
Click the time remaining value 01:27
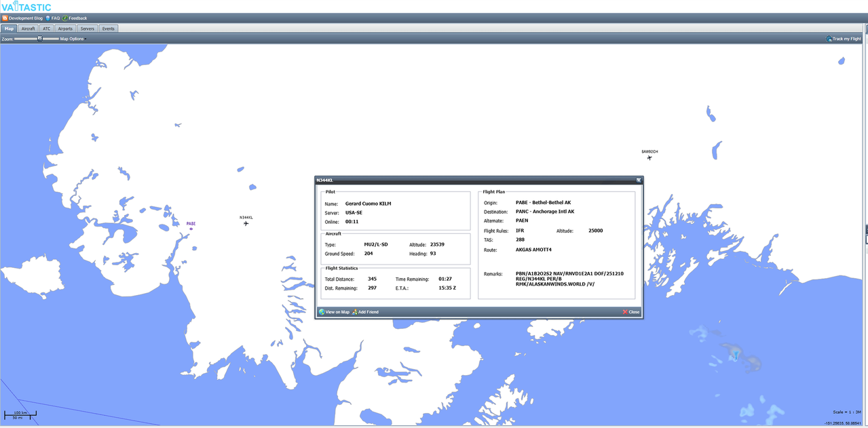(445, 279)
